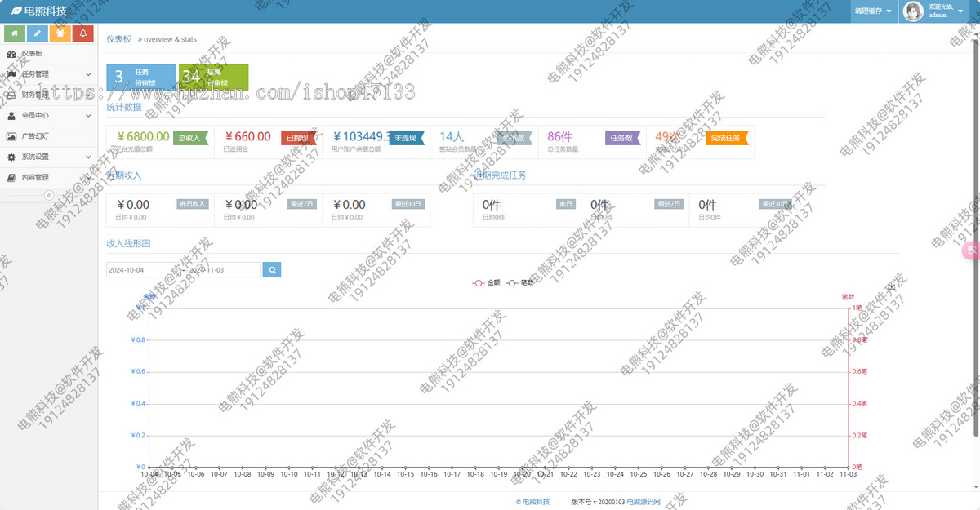This screenshot has width=980, height=510.
Task: Click the 14人 member count
Action: (x=452, y=136)
